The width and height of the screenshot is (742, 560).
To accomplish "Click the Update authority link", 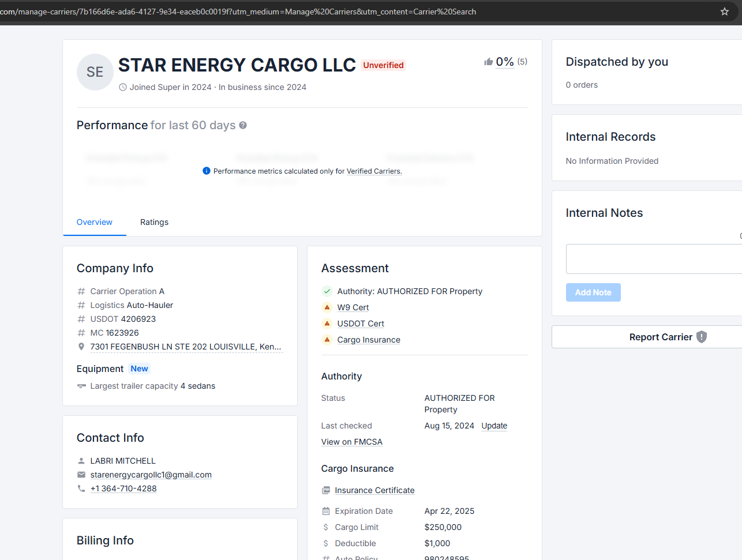I will click(494, 426).
